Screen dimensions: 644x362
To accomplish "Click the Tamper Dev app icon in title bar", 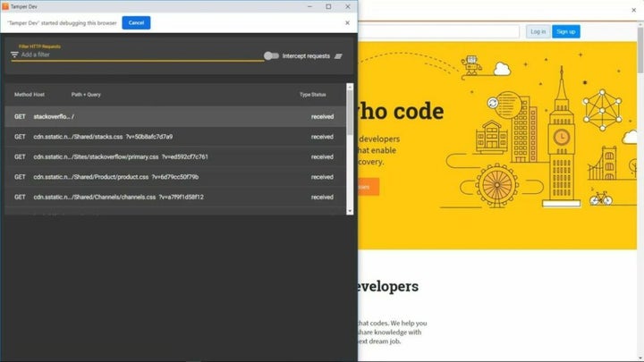I will (5, 6).
